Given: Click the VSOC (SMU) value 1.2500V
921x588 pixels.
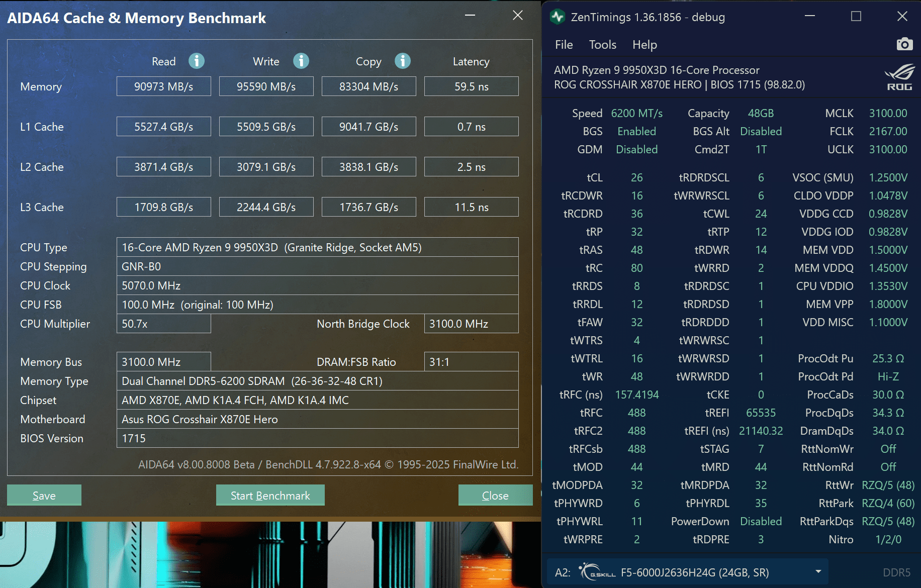Looking at the screenshot, I should [x=888, y=177].
